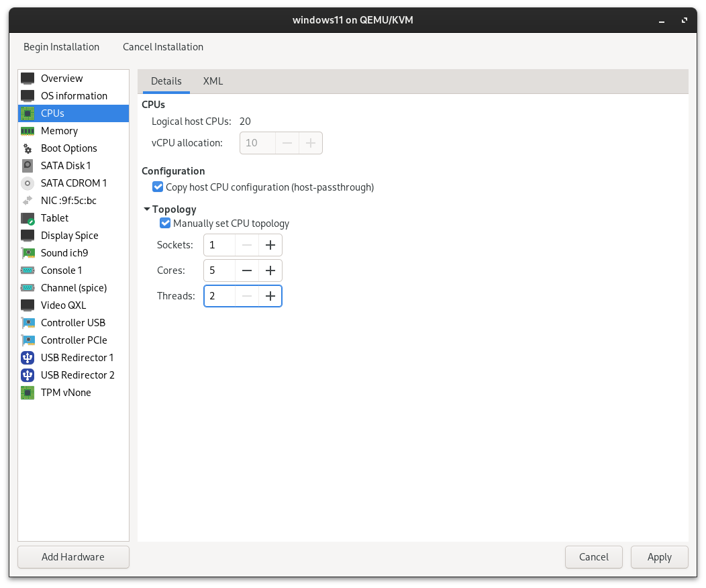The width and height of the screenshot is (706, 588).
Task: Click the Cancel button
Action: click(x=593, y=557)
